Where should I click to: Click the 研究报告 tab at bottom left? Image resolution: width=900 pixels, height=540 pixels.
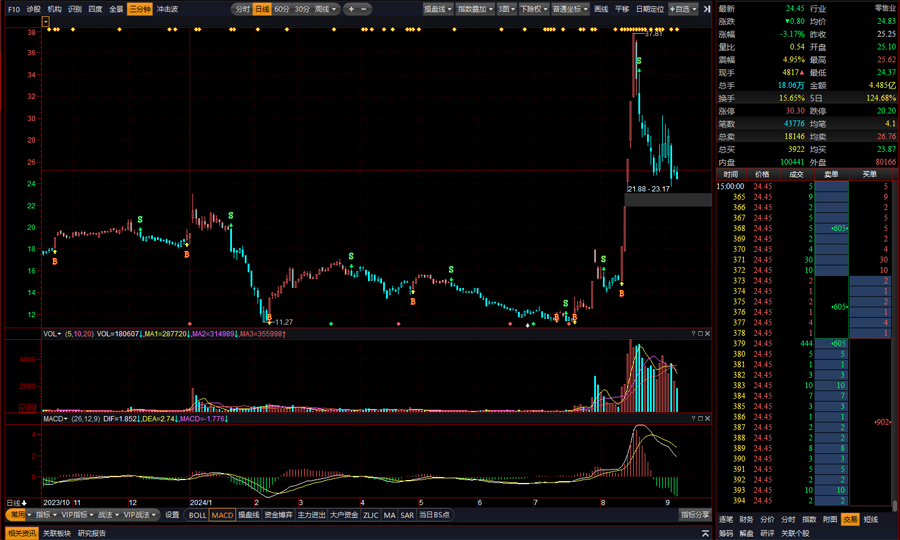[91, 533]
